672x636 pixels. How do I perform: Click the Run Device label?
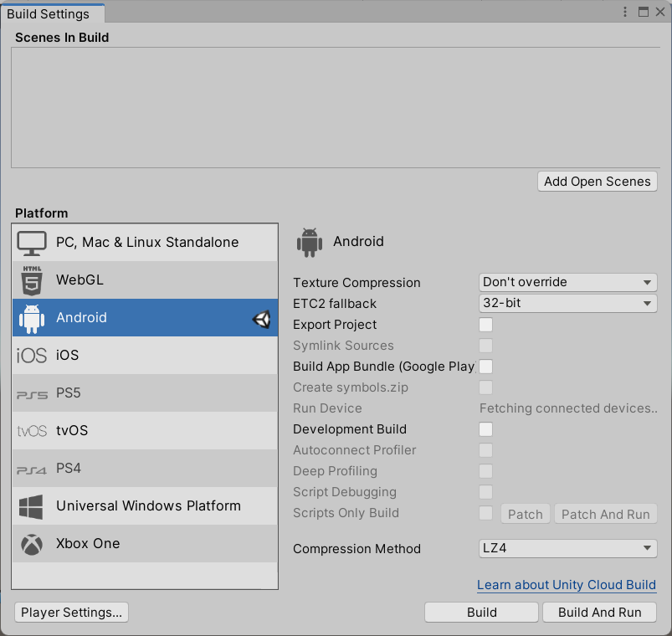(x=327, y=408)
